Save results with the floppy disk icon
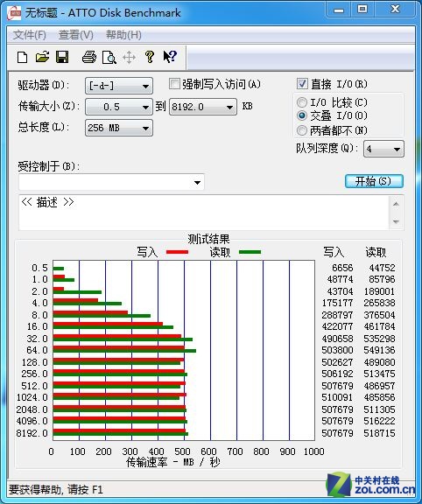Image resolution: width=422 pixels, height=504 pixels. [x=62, y=57]
